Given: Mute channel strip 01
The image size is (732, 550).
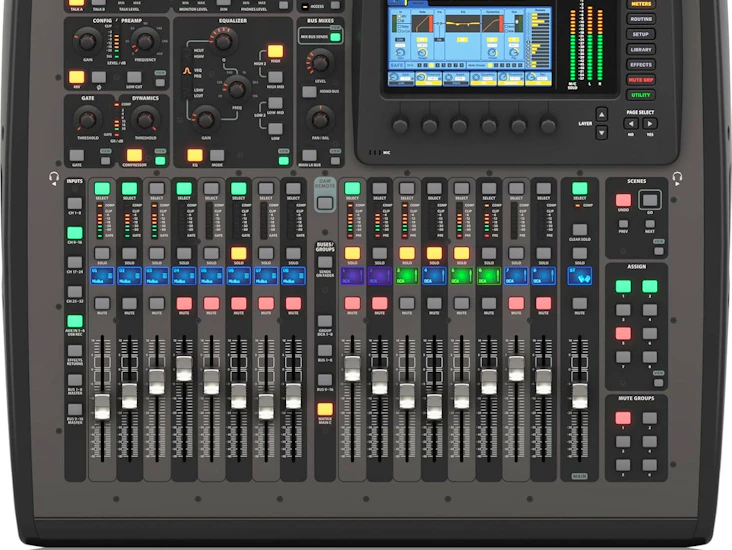Looking at the screenshot, I should click(102, 304).
